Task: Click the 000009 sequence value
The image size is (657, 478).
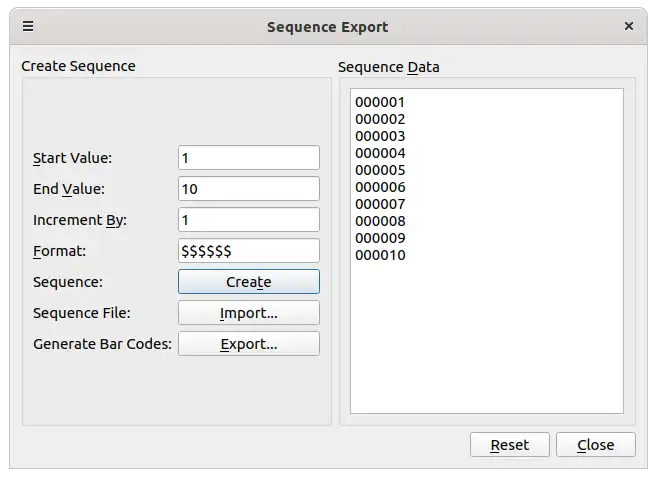Action: click(x=380, y=238)
